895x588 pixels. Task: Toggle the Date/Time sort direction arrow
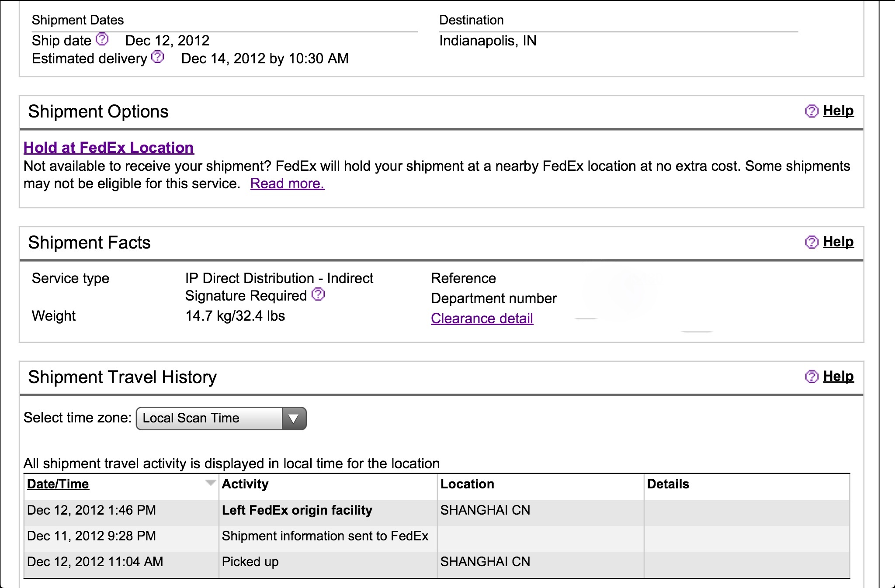(x=211, y=483)
